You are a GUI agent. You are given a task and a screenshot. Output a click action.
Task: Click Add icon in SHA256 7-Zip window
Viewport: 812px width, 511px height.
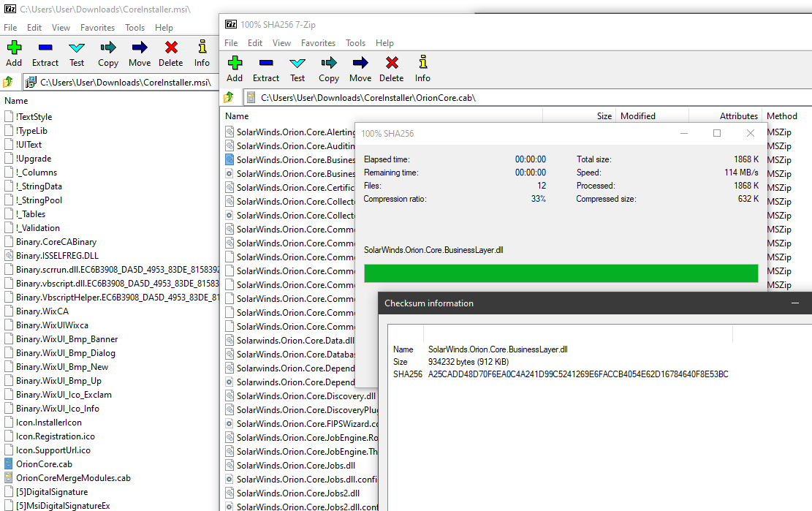[235, 63]
